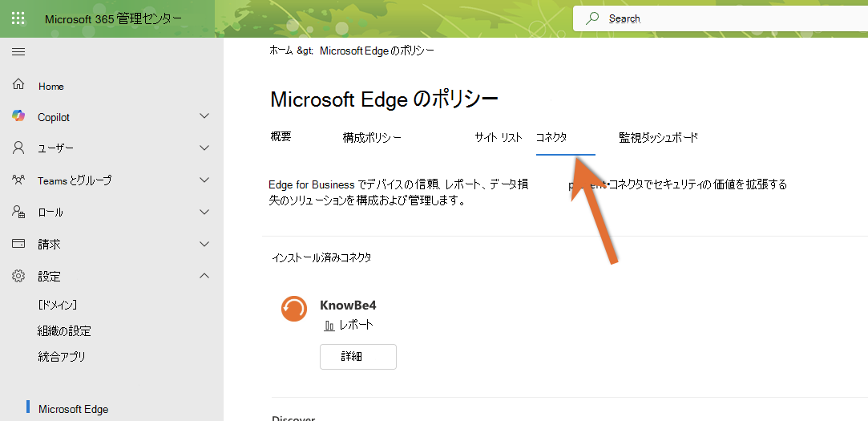
Task: Click the Microsoft 365 管理センター title
Action: [x=113, y=18]
